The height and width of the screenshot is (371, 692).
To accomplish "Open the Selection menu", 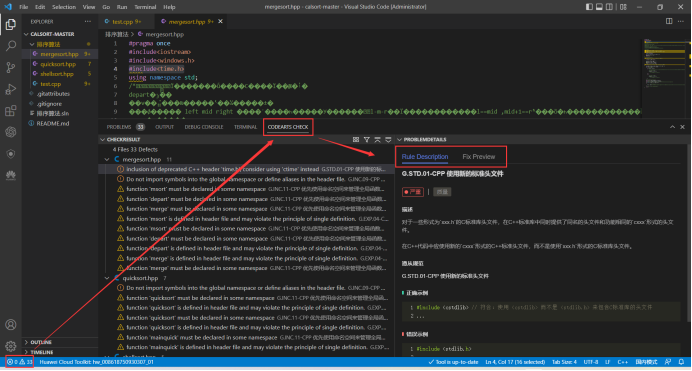I will (x=64, y=7).
